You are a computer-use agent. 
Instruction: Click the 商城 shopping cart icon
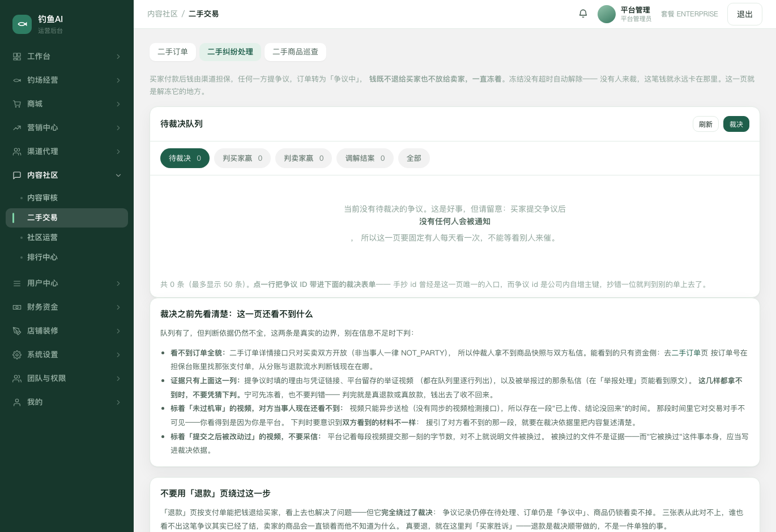pyautogui.click(x=17, y=104)
